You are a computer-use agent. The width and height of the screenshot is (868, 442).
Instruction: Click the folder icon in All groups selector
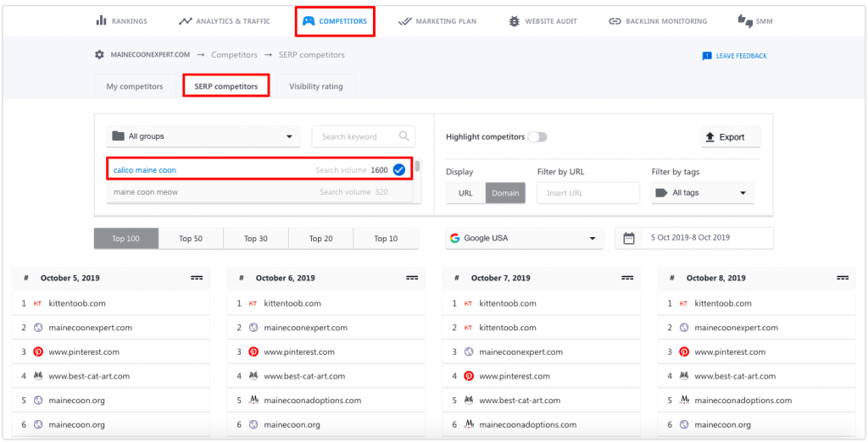click(118, 136)
